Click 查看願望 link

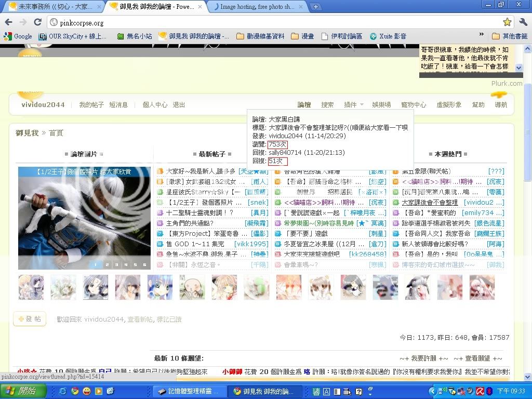pyautogui.click(x=478, y=358)
